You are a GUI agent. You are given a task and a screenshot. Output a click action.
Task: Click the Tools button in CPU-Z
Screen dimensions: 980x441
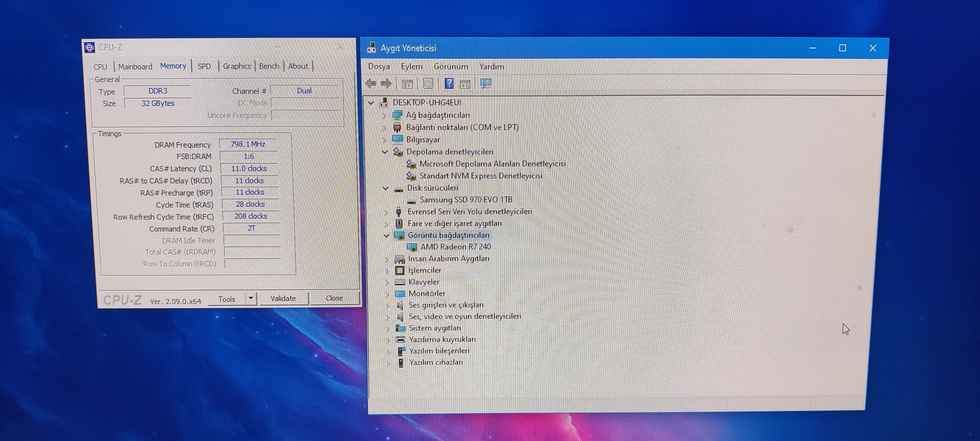pos(227,299)
